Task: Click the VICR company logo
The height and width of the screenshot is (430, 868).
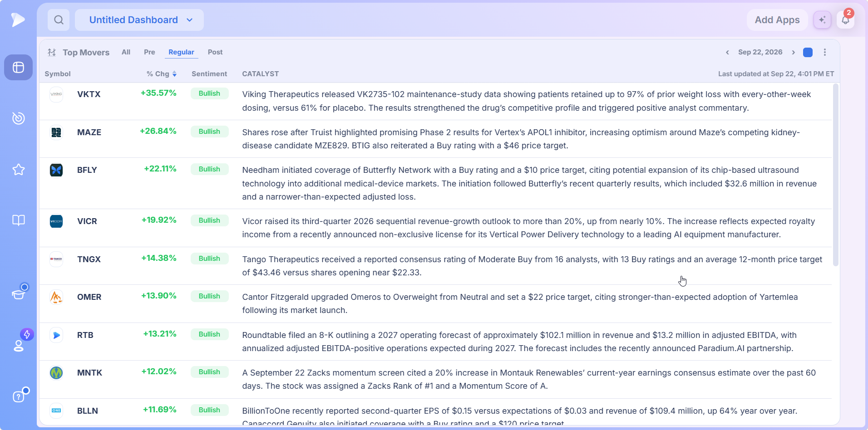Action: click(x=56, y=221)
